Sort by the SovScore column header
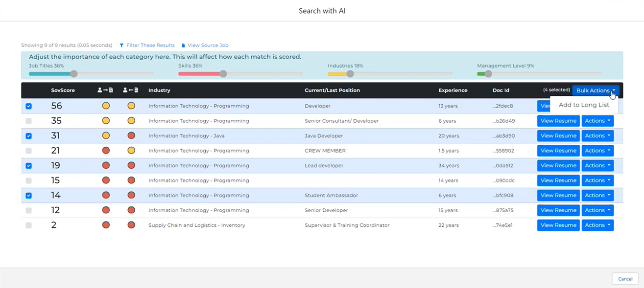Viewport: 644px width, 288px height. (63, 90)
